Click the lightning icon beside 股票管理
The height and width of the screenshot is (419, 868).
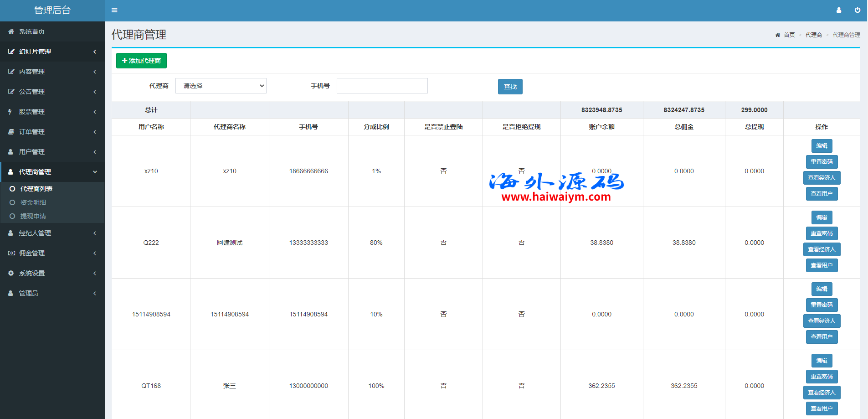(x=10, y=112)
